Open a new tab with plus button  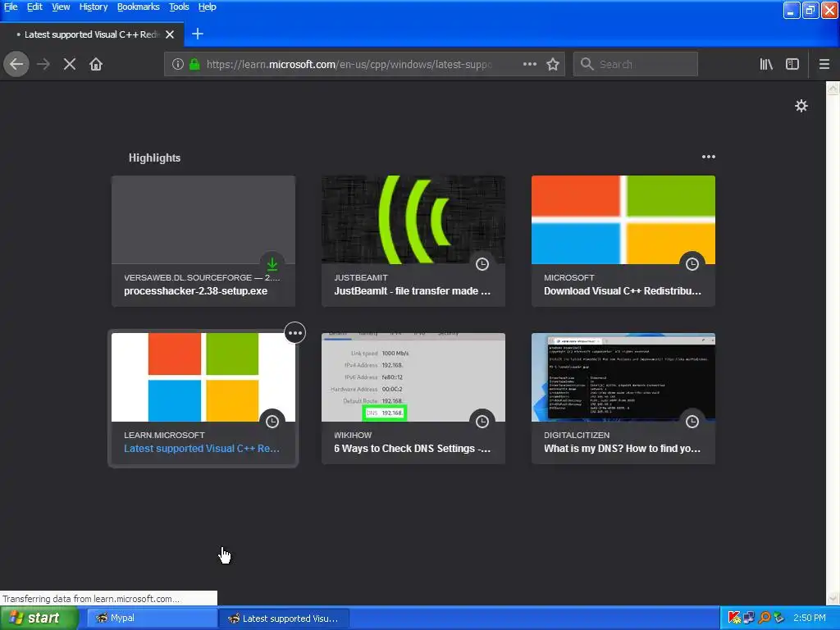point(198,34)
